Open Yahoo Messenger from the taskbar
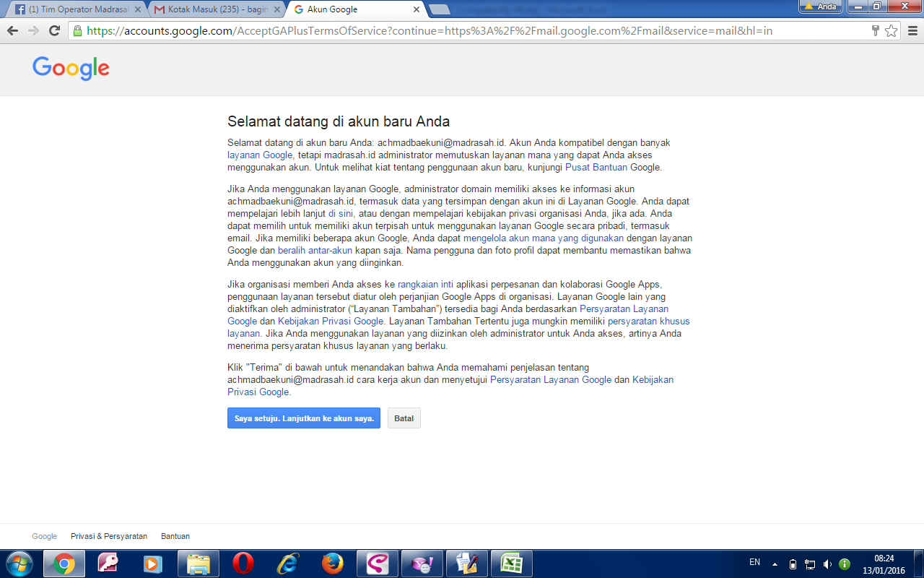This screenshot has width=924, height=578. tap(422, 564)
